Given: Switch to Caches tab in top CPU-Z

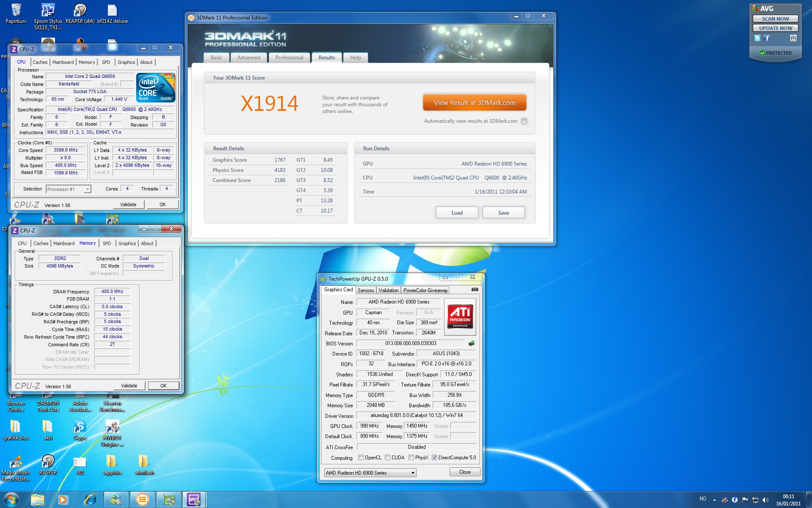Looking at the screenshot, I should coord(40,62).
